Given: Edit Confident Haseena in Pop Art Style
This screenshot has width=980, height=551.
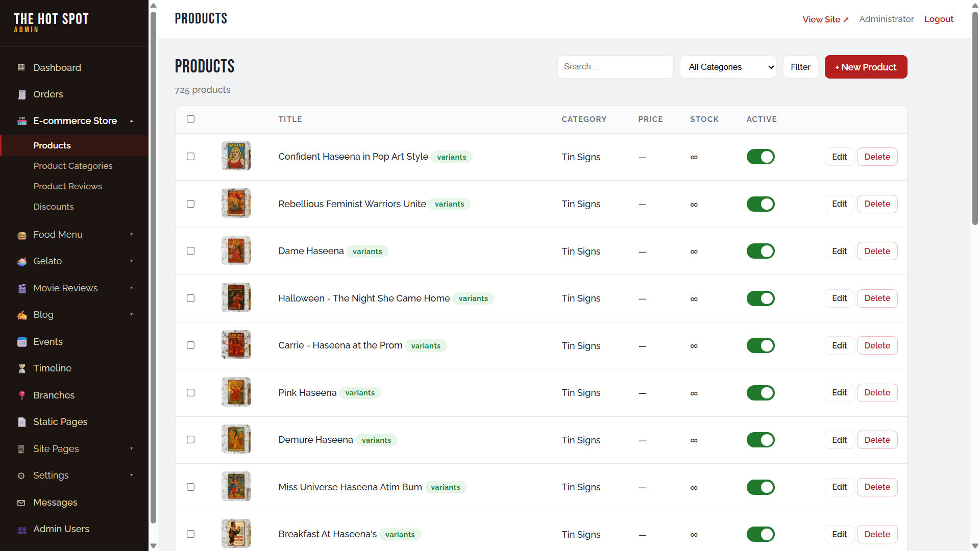Looking at the screenshot, I should coord(839,157).
